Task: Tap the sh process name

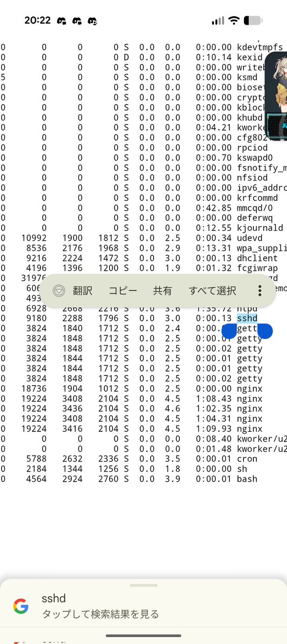Action: [x=242, y=468]
